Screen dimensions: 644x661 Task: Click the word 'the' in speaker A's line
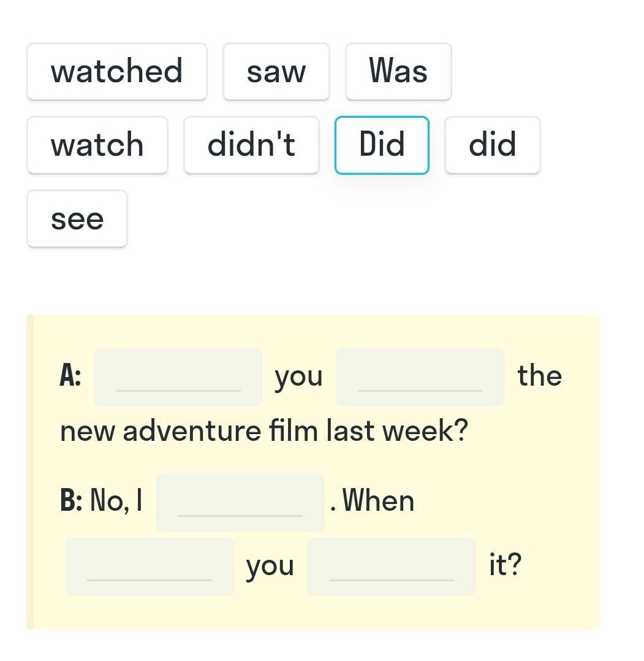point(539,376)
